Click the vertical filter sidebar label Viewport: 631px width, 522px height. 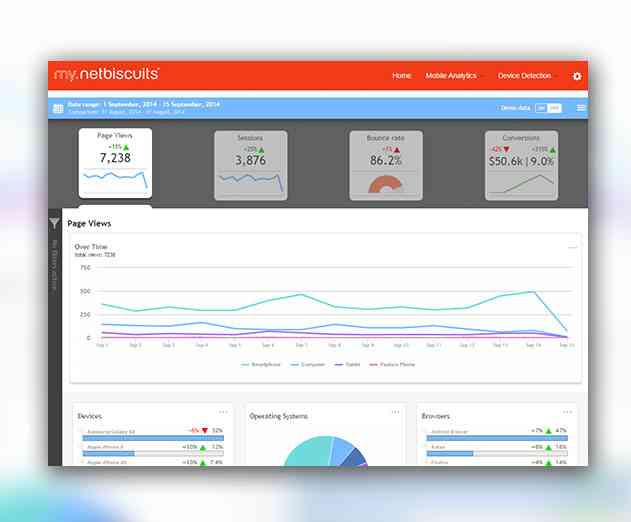pos(54,266)
